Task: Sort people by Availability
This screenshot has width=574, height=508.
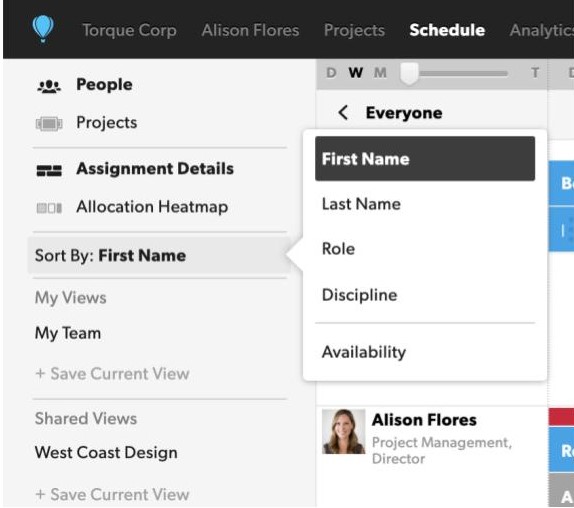Action: click(425, 352)
